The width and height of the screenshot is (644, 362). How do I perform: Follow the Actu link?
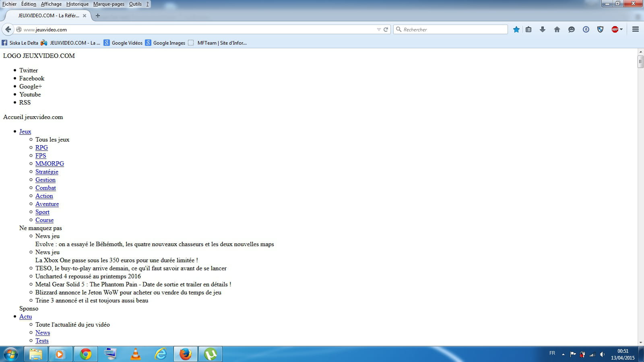pyautogui.click(x=25, y=317)
